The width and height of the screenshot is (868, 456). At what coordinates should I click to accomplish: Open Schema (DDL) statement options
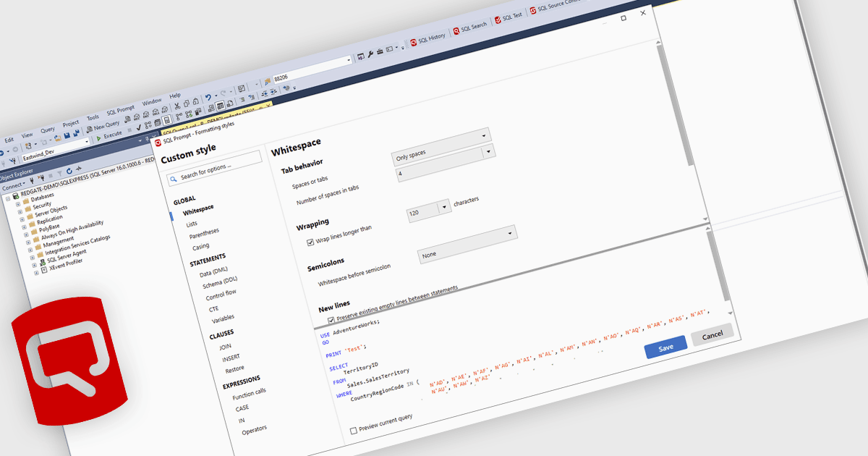pyautogui.click(x=219, y=283)
